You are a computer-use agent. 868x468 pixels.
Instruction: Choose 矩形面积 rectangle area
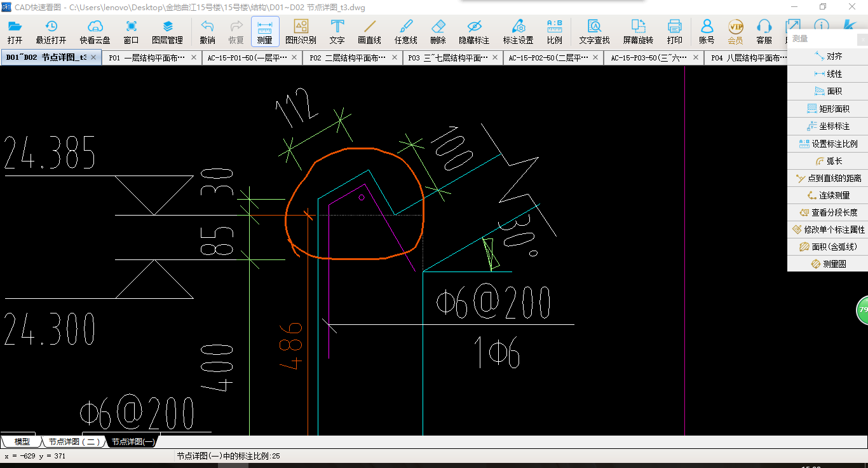pyautogui.click(x=827, y=109)
